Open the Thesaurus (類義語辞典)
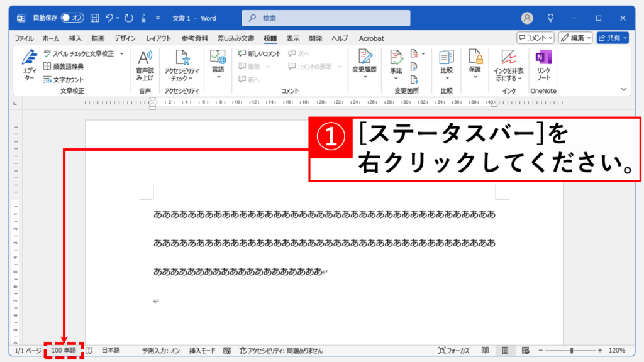 click(x=64, y=67)
